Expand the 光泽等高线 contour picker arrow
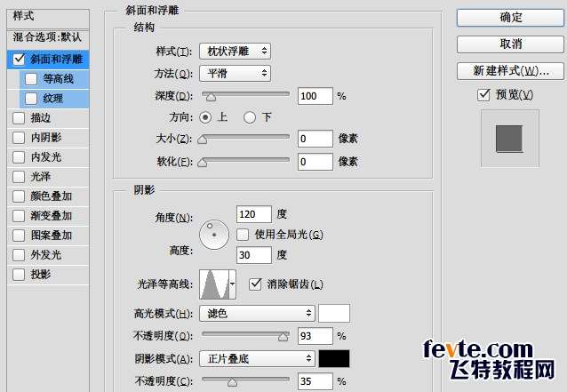Image resolution: width=567 pixels, height=392 pixels. [233, 284]
